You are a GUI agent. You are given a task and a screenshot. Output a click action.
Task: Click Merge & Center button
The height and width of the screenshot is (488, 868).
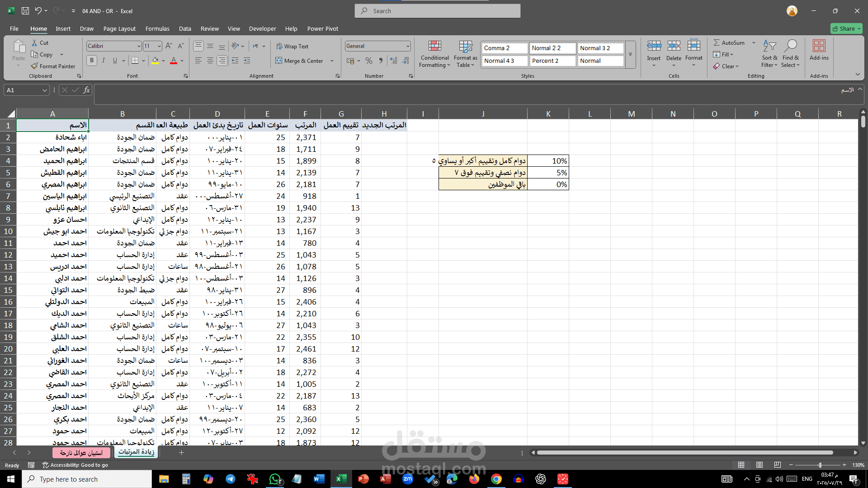coord(299,61)
